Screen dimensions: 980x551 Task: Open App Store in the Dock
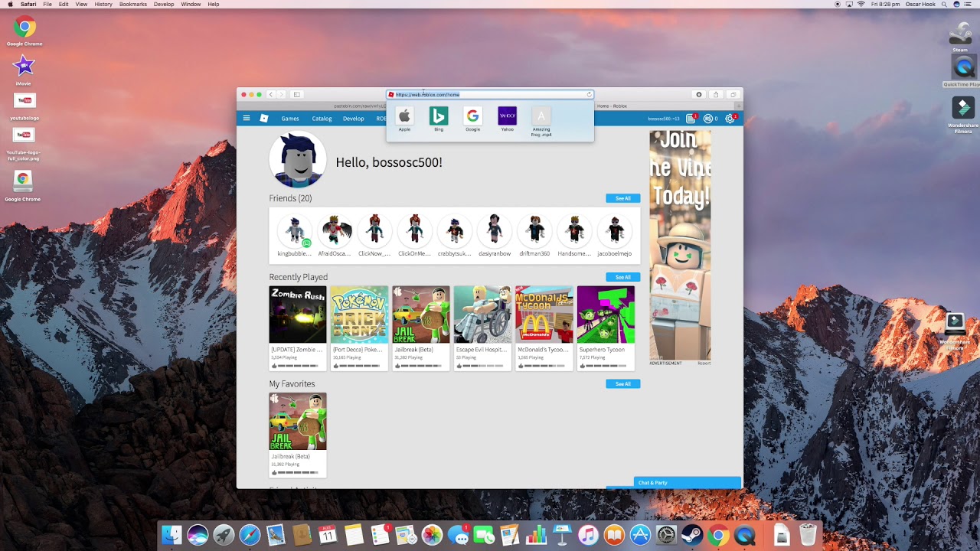[x=640, y=535]
